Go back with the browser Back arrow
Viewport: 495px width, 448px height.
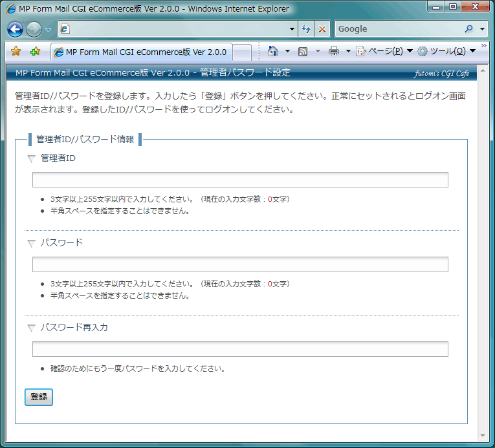pos(15,29)
